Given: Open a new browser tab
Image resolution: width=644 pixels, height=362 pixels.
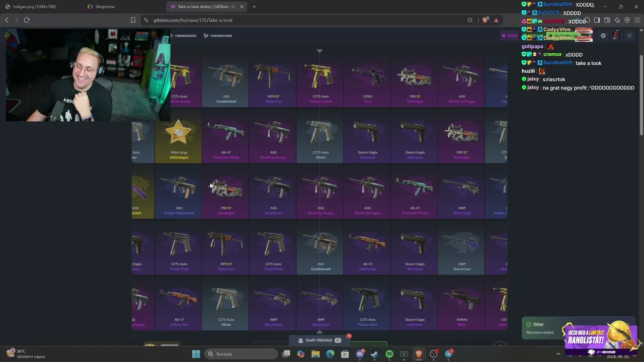Looking at the screenshot, I should click(254, 7).
